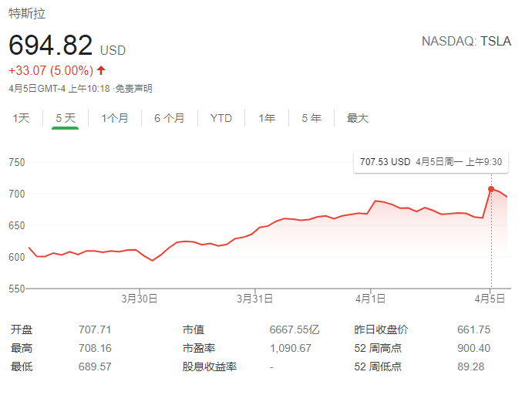The height and width of the screenshot is (402, 532).
Task: Show the 5 年 chart range
Action: [311, 118]
